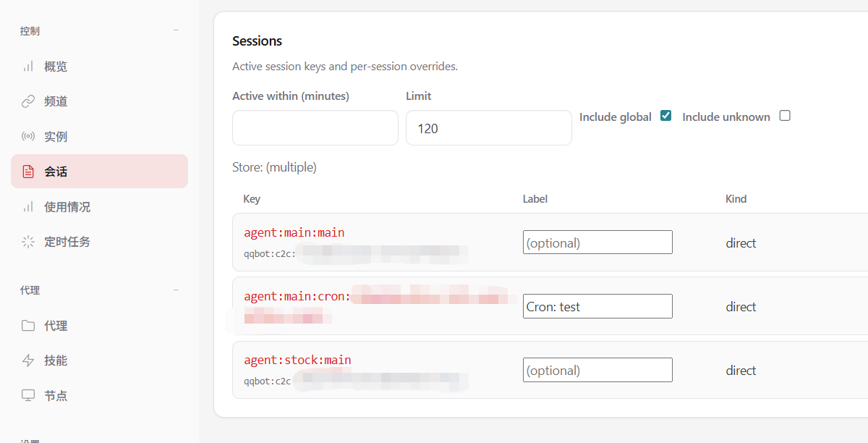The image size is (868, 443).
Task: Click the 定时任务 spinner icon
Action: pos(28,242)
